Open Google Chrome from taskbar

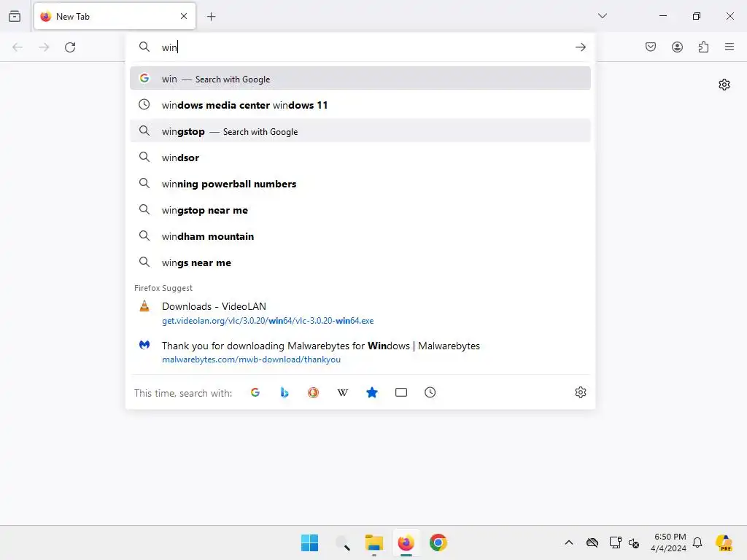tap(438, 542)
